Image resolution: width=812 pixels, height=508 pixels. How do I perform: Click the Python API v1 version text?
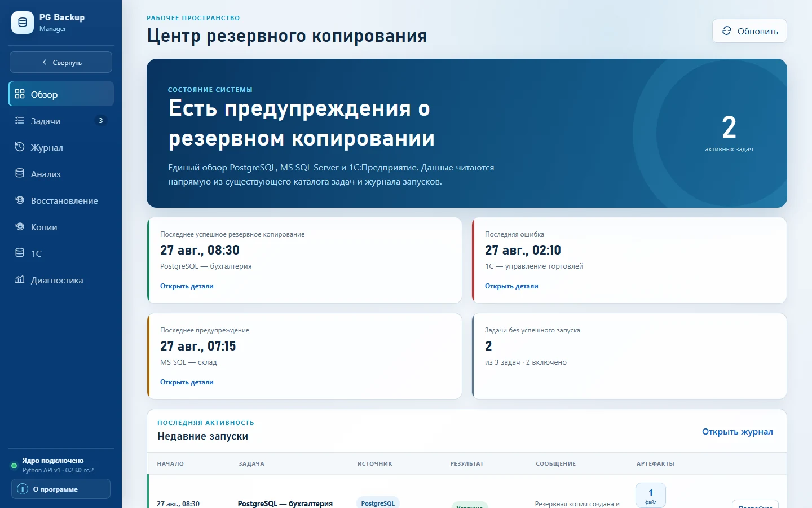58,470
